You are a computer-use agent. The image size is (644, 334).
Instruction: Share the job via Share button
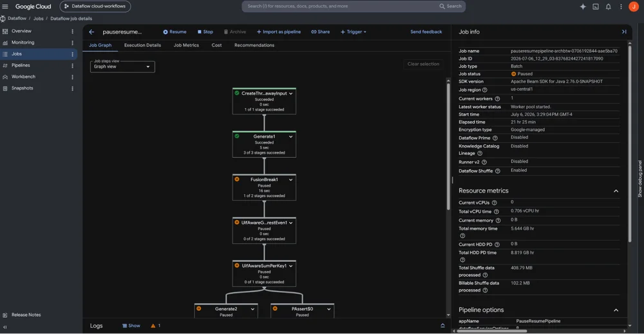tap(320, 32)
